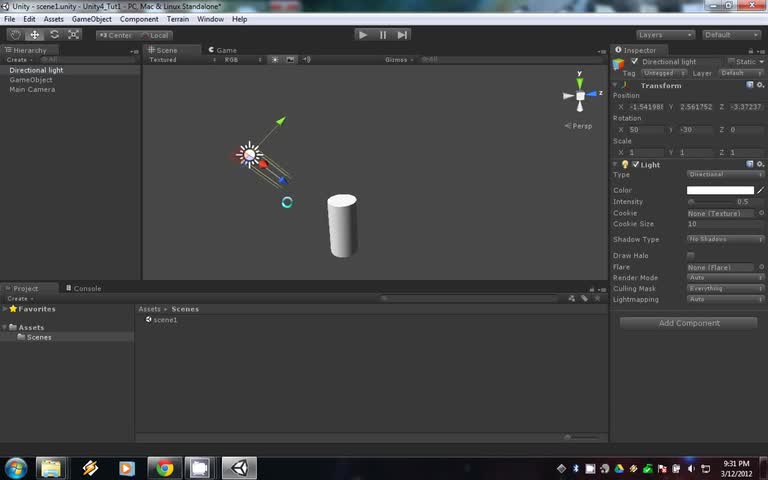Open the Shadow Type dropdown
Screen dimensions: 768x480
click(725, 239)
